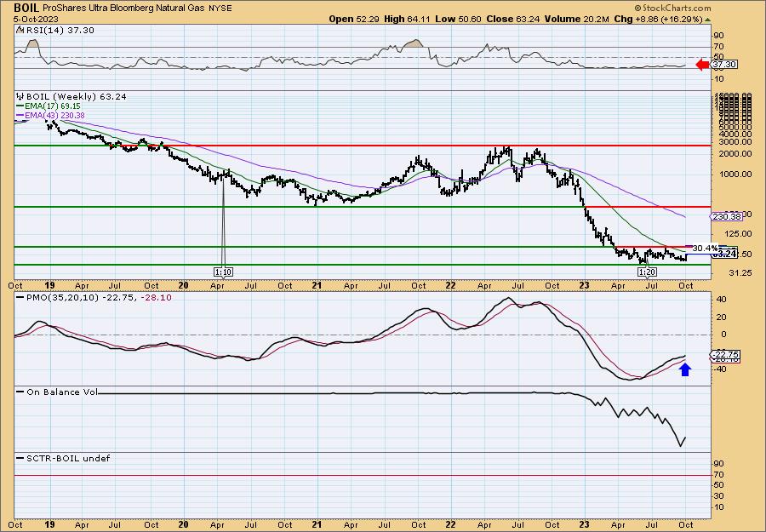Select the ProShares Ultra Bloomberg Natural Gas title
Image resolution: width=766 pixels, height=532 pixels.
(125, 9)
